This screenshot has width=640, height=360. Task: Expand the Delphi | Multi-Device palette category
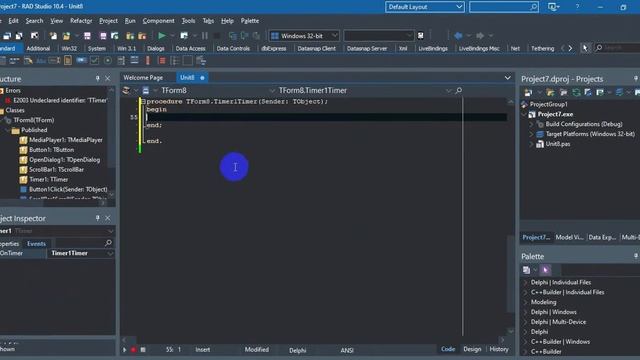click(526, 322)
